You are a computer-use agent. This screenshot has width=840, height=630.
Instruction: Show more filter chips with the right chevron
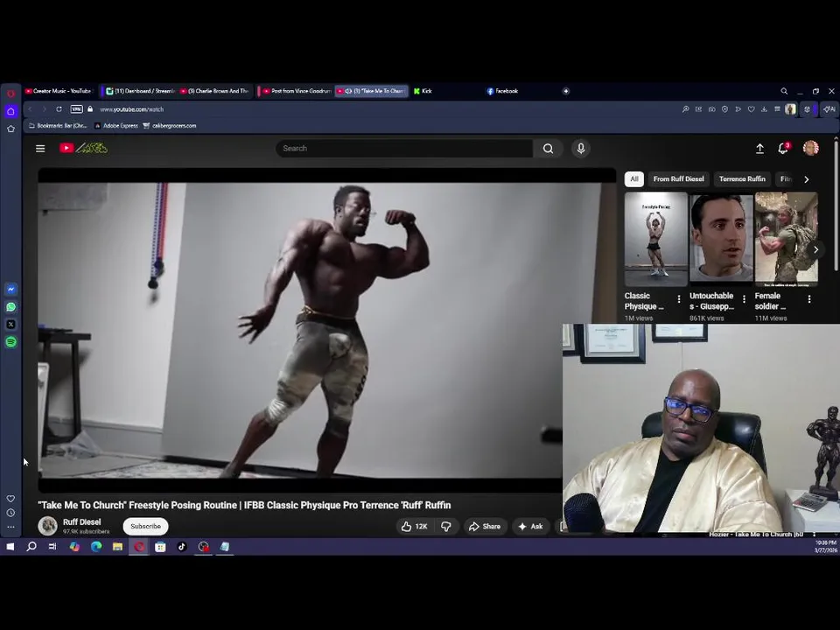[806, 179]
